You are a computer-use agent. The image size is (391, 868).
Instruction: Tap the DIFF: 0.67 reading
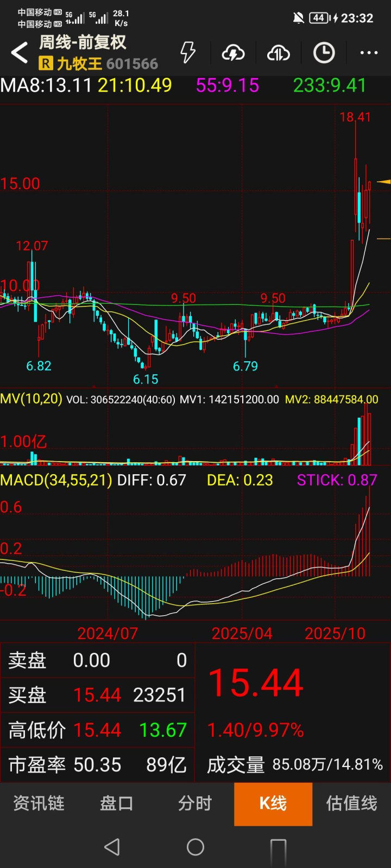click(x=152, y=480)
